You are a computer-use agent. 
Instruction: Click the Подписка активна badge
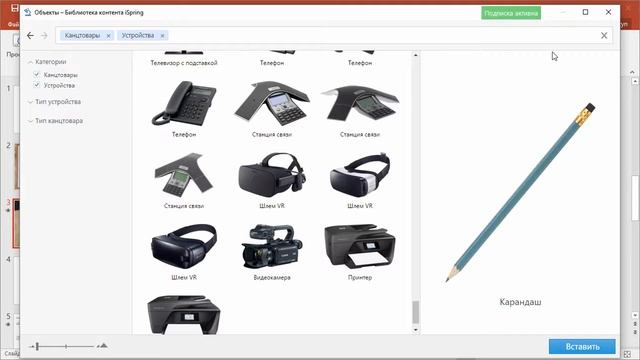coord(511,13)
